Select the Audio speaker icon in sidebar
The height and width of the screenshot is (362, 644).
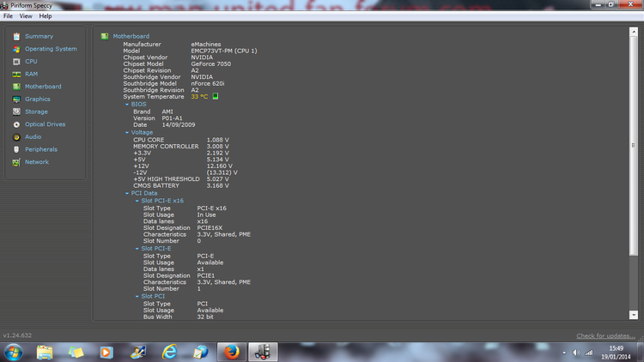[x=16, y=136]
